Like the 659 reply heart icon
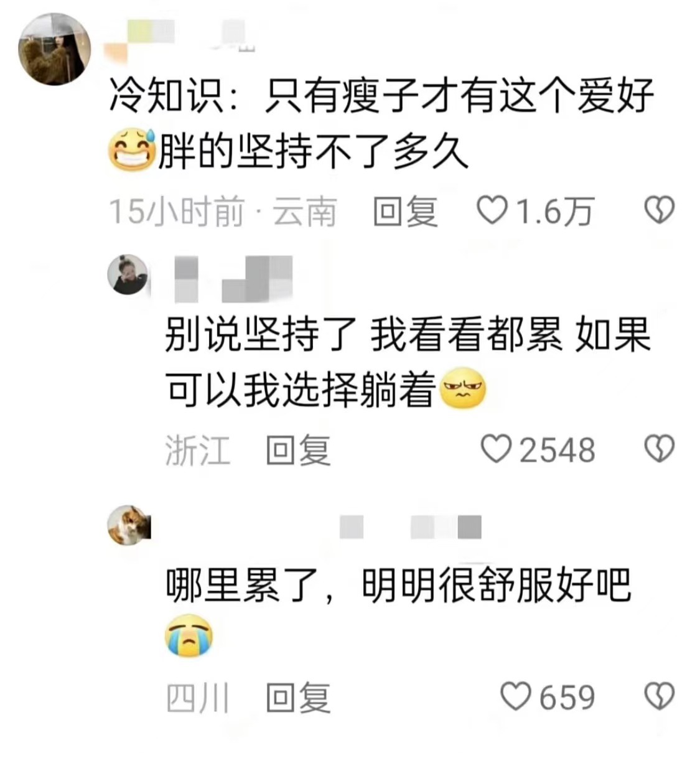The width and height of the screenshot is (700, 758). pos(516,696)
